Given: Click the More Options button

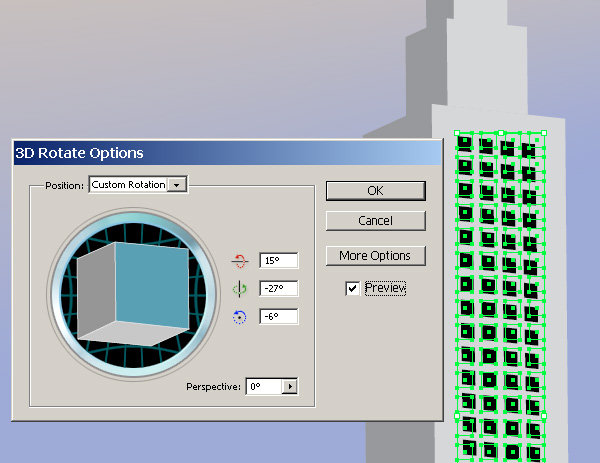Looking at the screenshot, I should click(x=375, y=256).
